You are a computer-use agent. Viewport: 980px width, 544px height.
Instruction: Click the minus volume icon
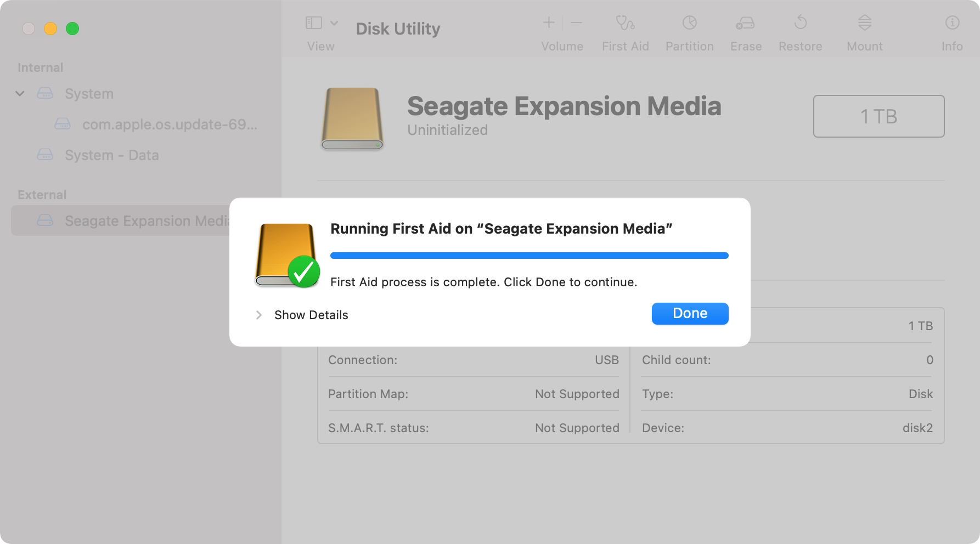[576, 22]
